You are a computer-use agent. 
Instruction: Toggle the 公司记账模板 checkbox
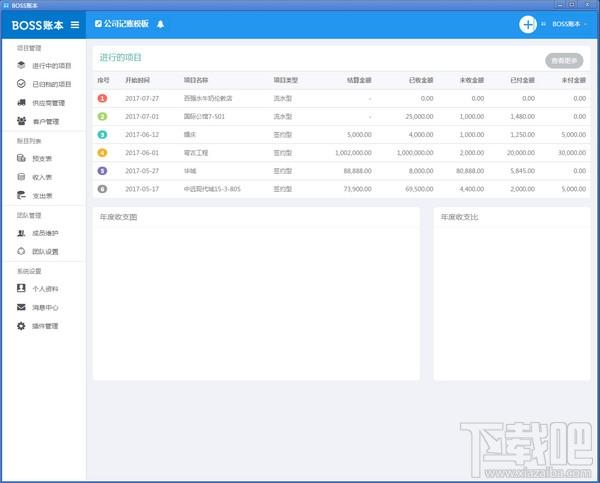pyautogui.click(x=98, y=23)
